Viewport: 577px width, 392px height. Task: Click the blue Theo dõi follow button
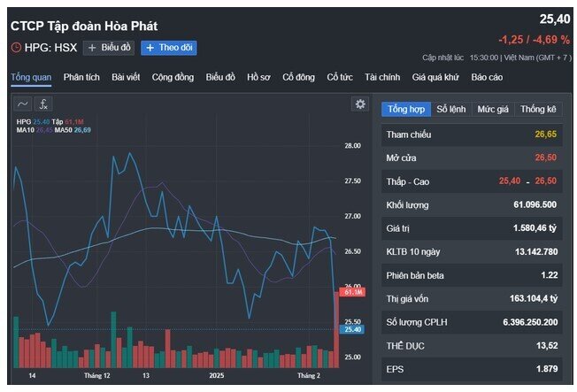coord(169,48)
